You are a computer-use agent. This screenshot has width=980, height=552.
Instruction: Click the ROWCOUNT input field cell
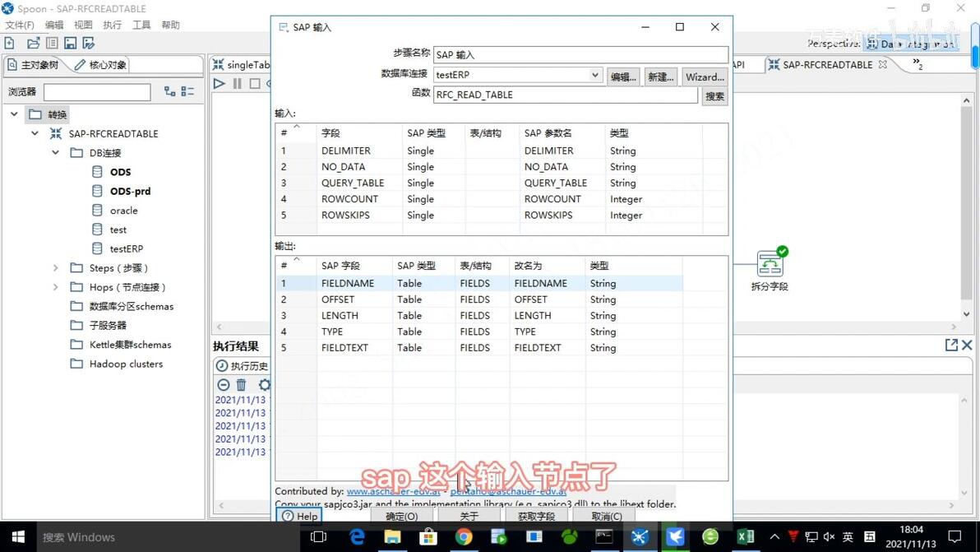(349, 199)
